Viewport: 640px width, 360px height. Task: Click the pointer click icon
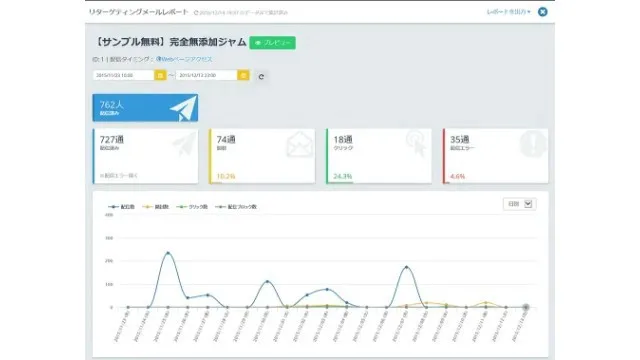[x=416, y=144]
